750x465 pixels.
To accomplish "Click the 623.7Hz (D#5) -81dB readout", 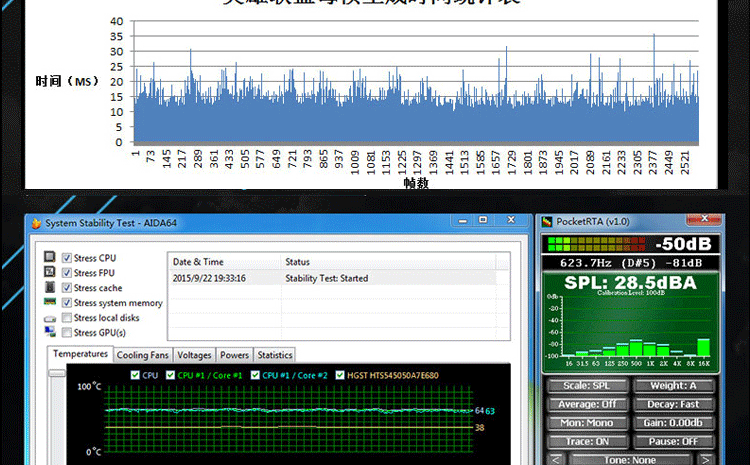I will (630, 263).
